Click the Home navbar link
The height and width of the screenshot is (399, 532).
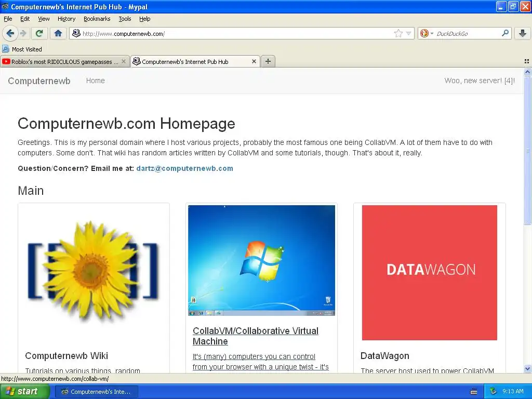(x=96, y=81)
